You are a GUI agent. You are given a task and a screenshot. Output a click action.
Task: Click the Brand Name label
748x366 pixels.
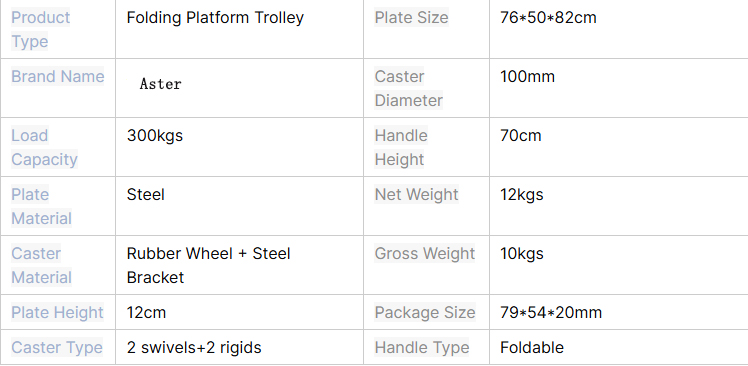[x=58, y=77]
